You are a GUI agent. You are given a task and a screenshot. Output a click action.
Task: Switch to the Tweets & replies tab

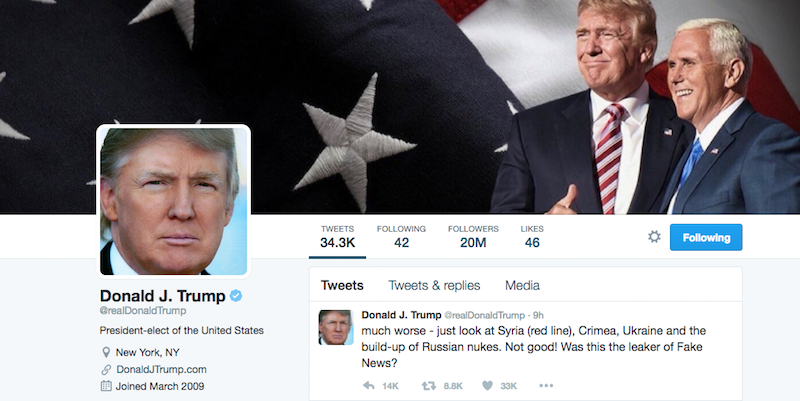(434, 286)
